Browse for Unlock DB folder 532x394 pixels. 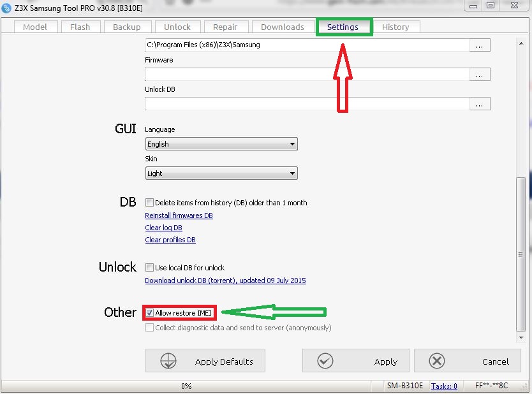pos(480,104)
